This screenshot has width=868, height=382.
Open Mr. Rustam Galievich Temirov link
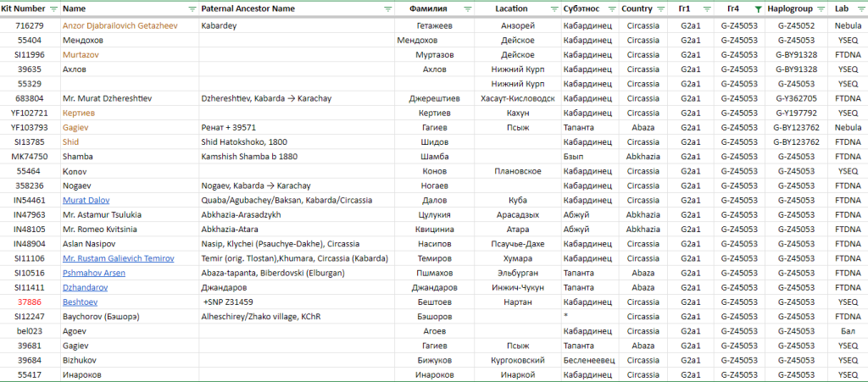pyautogui.click(x=118, y=258)
